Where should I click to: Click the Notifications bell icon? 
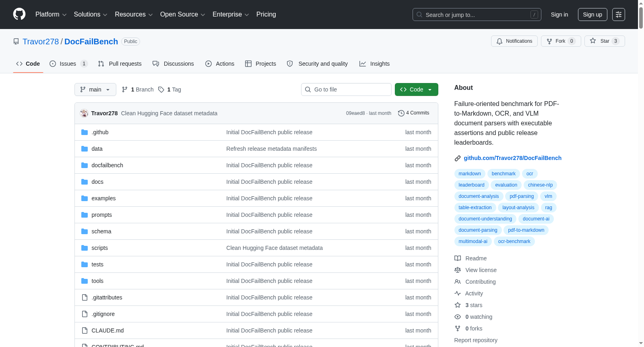[x=500, y=41]
